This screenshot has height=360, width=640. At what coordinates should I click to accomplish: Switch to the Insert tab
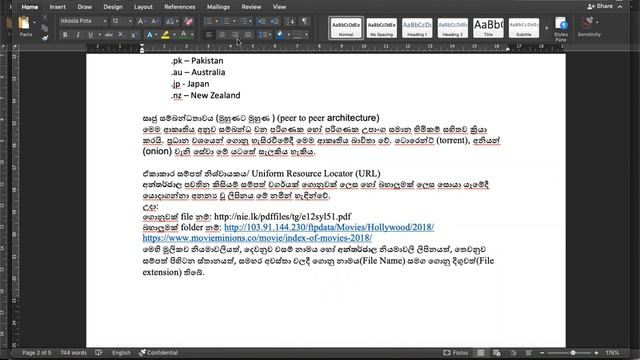[57, 7]
